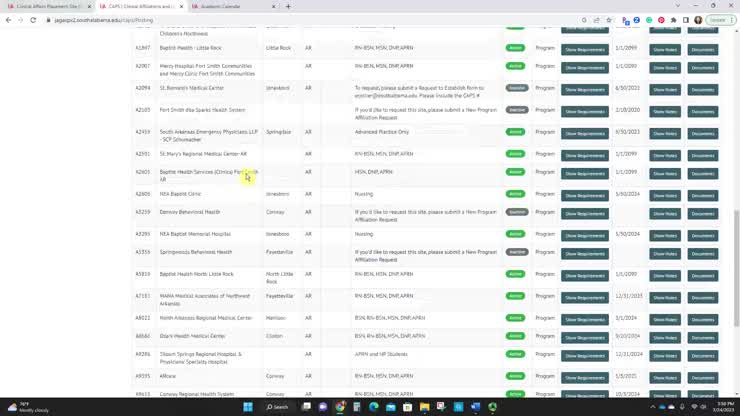Image resolution: width=740 pixels, height=416 pixels.
Task: Close the Academic Calendar tab
Action: [x=274, y=7]
